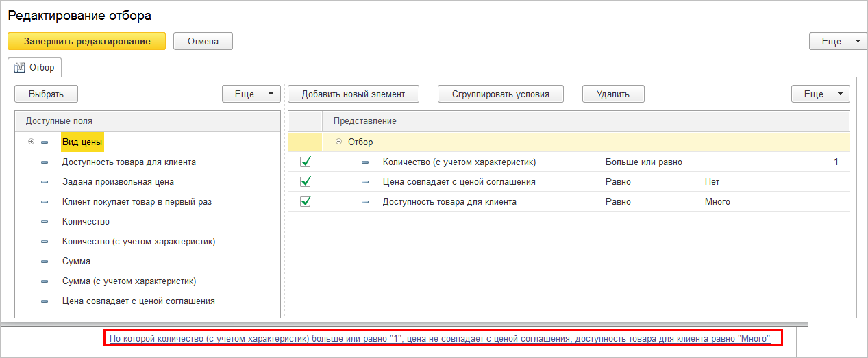Open the top-right Еще dropdown menu
Screen dimensions: 868x358
click(x=838, y=41)
